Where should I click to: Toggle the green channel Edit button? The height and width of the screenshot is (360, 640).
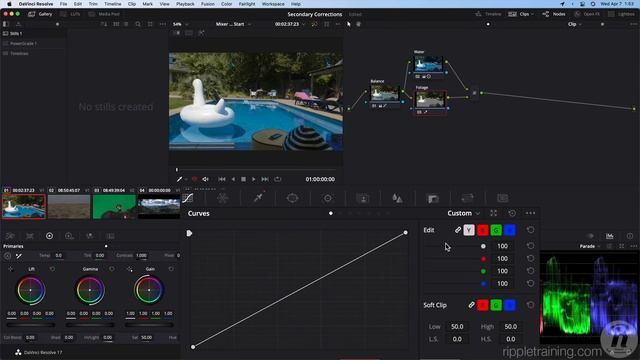pos(496,230)
